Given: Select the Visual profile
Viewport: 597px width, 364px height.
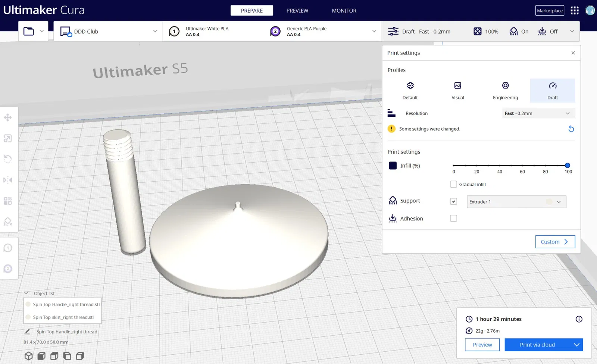Looking at the screenshot, I should tap(458, 91).
